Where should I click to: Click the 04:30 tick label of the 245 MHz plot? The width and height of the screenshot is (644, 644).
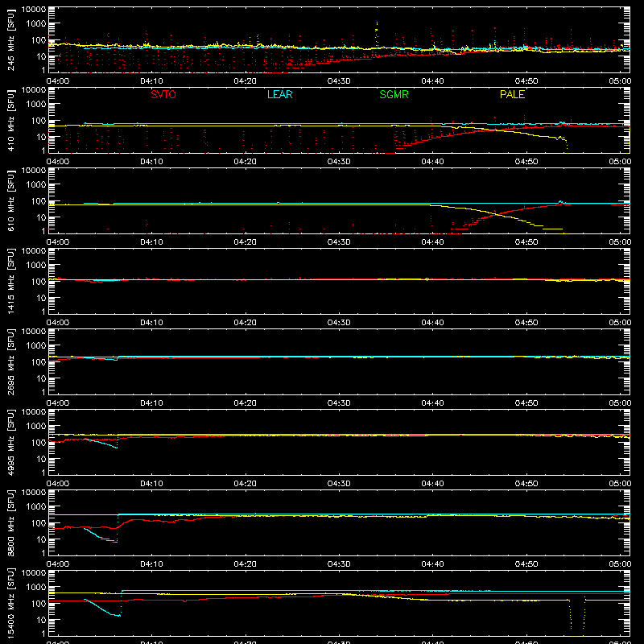click(x=339, y=81)
